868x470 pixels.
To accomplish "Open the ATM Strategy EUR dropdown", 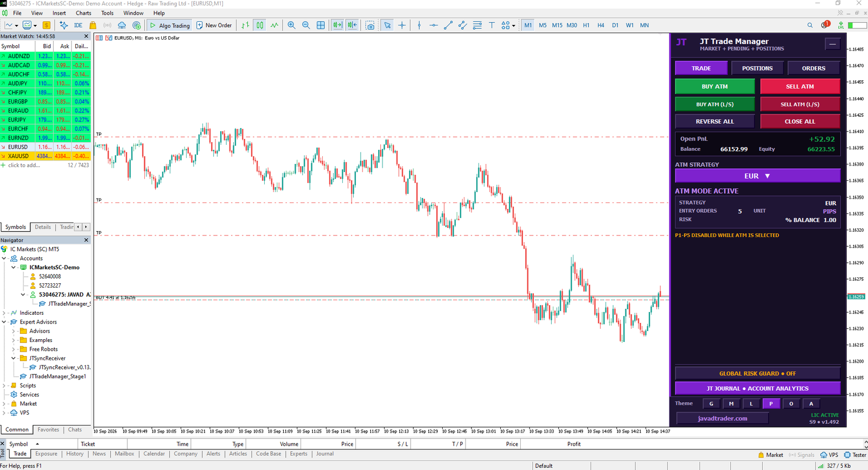I will tap(757, 176).
